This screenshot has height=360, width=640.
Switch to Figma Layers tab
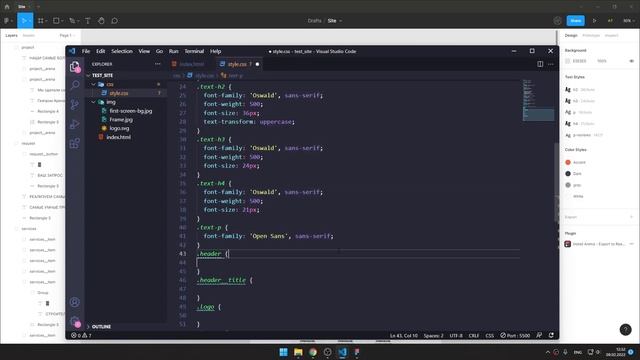(x=11, y=36)
